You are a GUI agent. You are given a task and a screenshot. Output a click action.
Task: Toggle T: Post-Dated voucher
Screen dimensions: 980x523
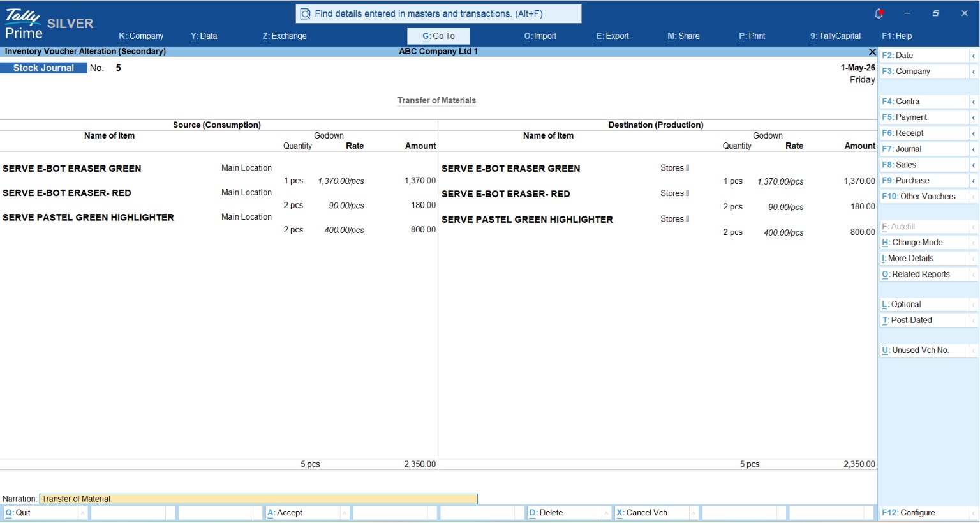[x=924, y=321]
